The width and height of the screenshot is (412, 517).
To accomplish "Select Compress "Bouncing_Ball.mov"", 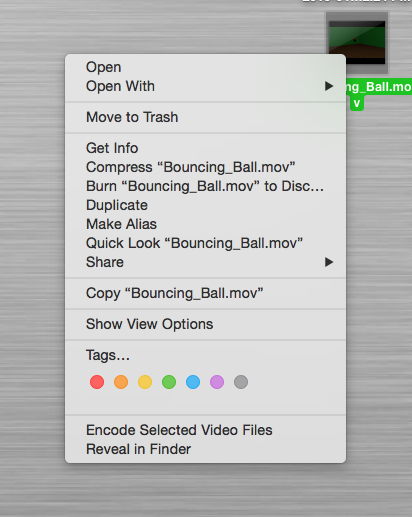I will [205, 167].
